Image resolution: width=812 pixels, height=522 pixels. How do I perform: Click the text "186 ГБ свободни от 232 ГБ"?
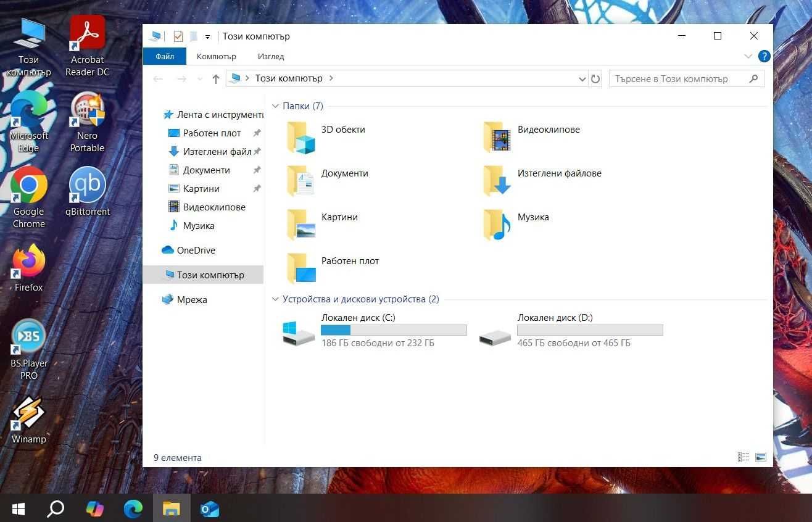[x=378, y=343]
